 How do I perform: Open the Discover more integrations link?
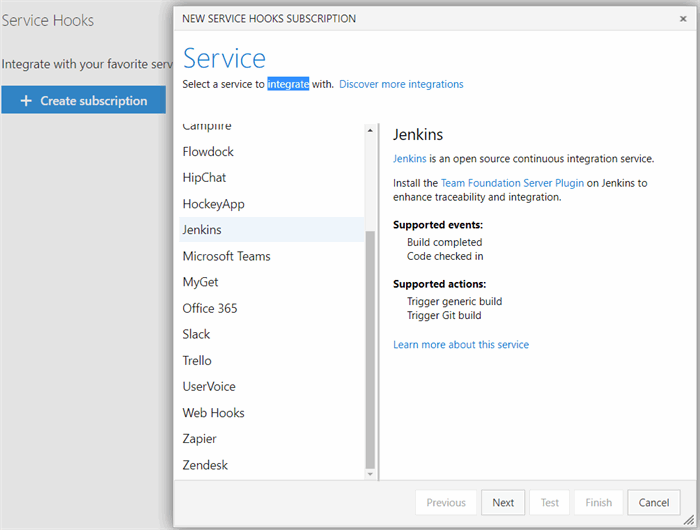[x=401, y=84]
